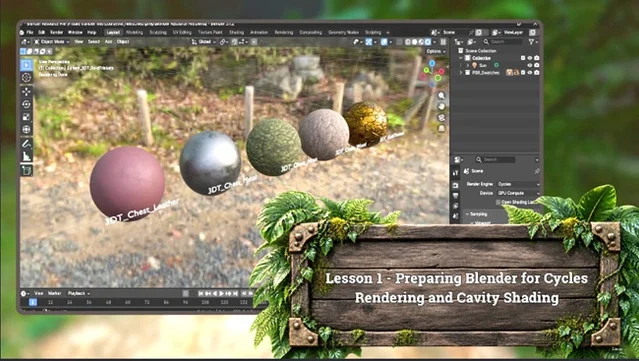
Task: Open the Global transform orientation dropdown
Action: tap(204, 42)
